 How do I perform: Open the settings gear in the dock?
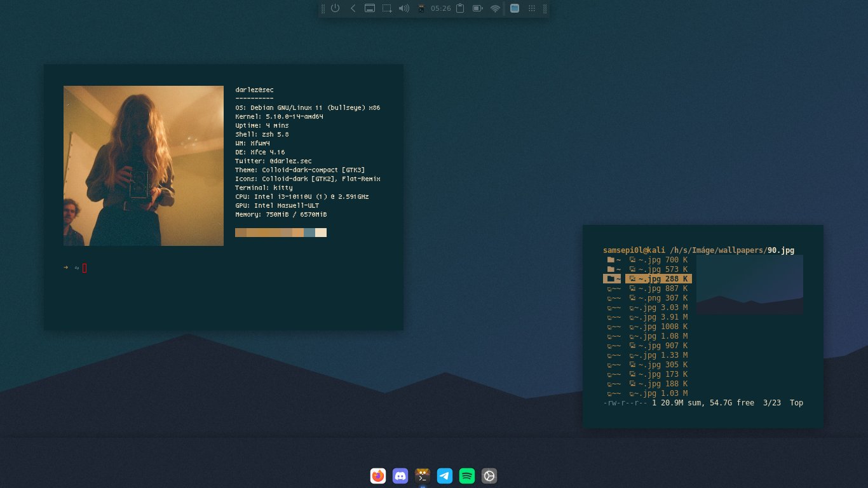pyautogui.click(x=489, y=475)
